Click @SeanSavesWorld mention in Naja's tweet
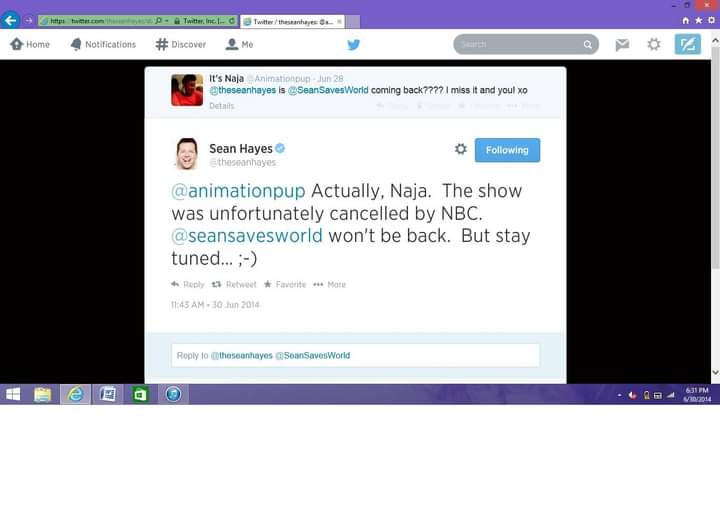Image resolution: width=720 pixels, height=506 pixels. pyautogui.click(x=328, y=90)
